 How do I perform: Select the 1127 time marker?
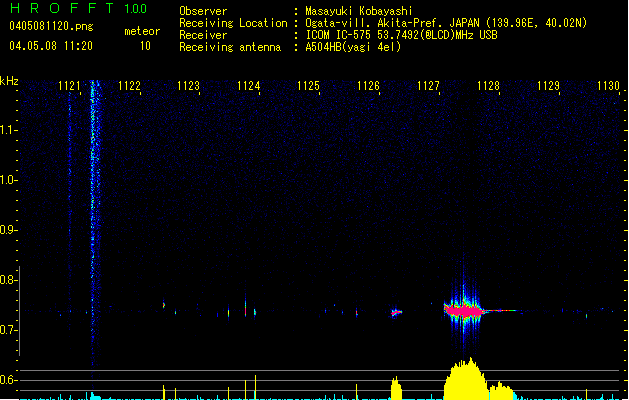[x=429, y=87]
